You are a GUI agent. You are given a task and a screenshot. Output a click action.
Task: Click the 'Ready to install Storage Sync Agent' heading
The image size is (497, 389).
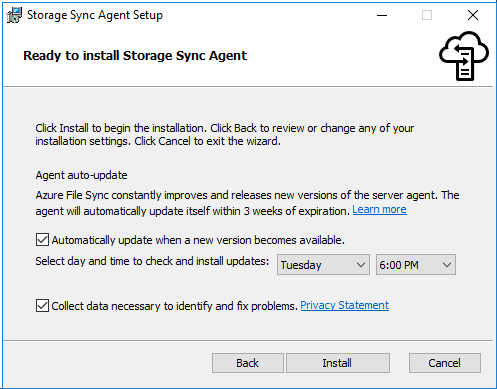pos(135,56)
